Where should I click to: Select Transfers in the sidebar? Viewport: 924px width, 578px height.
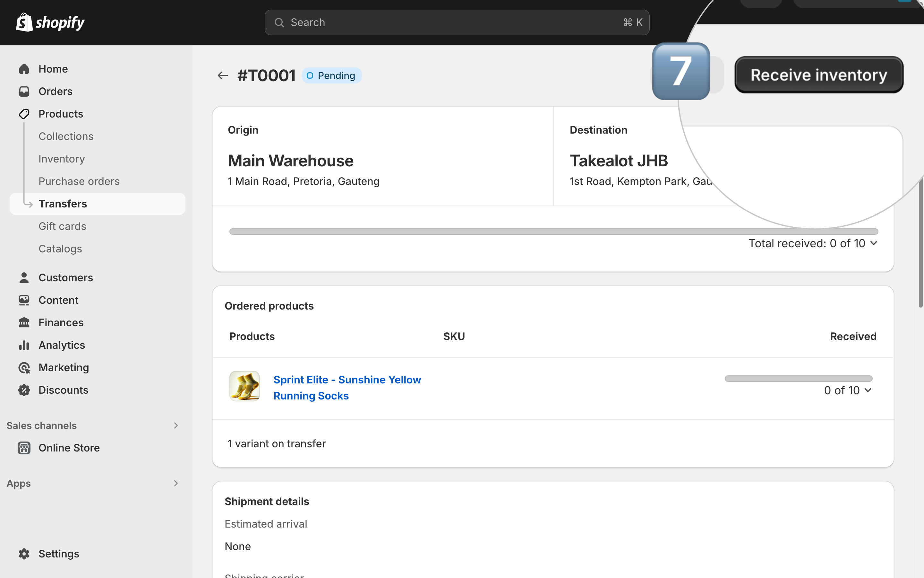(x=97, y=204)
